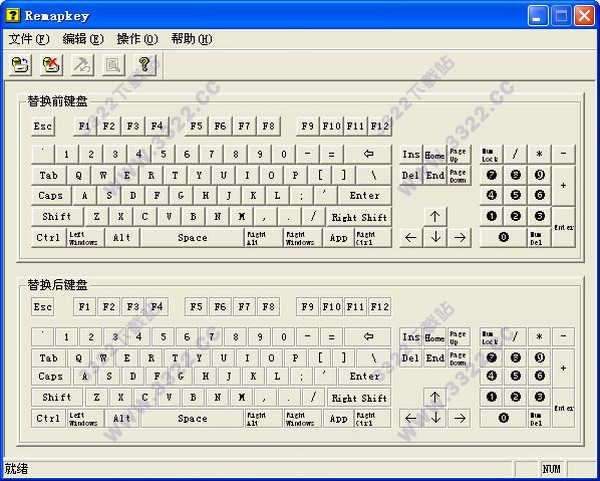Click the right arrow key in 替换前键盘
Viewport: 600px width, 481px height.
pos(459,237)
